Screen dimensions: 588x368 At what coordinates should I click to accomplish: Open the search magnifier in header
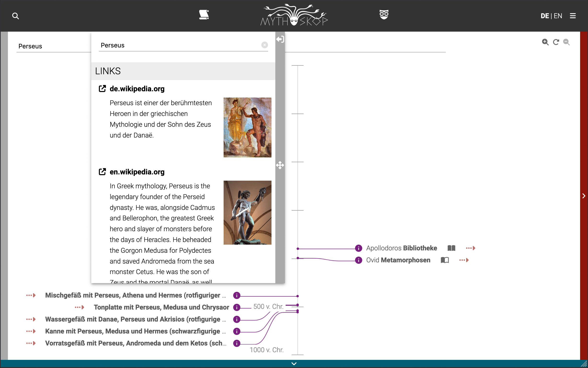[16, 16]
